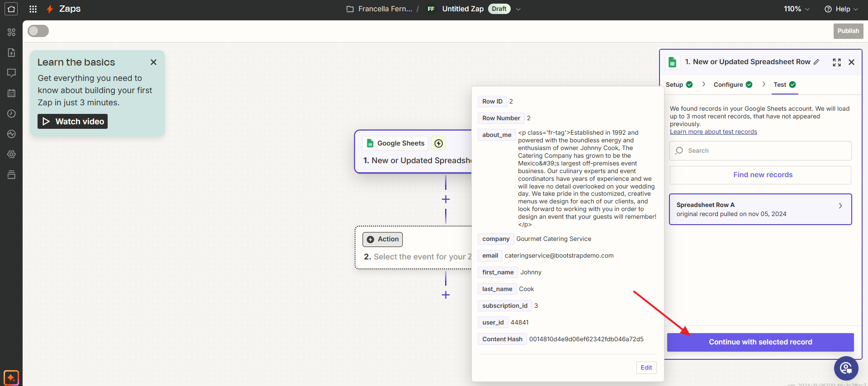Click the Row ID field label

tap(492, 101)
